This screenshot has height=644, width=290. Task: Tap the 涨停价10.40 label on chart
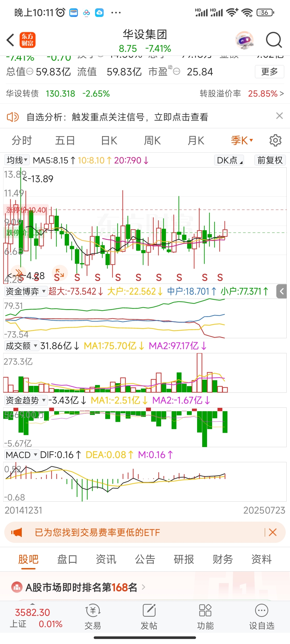[x=26, y=210]
